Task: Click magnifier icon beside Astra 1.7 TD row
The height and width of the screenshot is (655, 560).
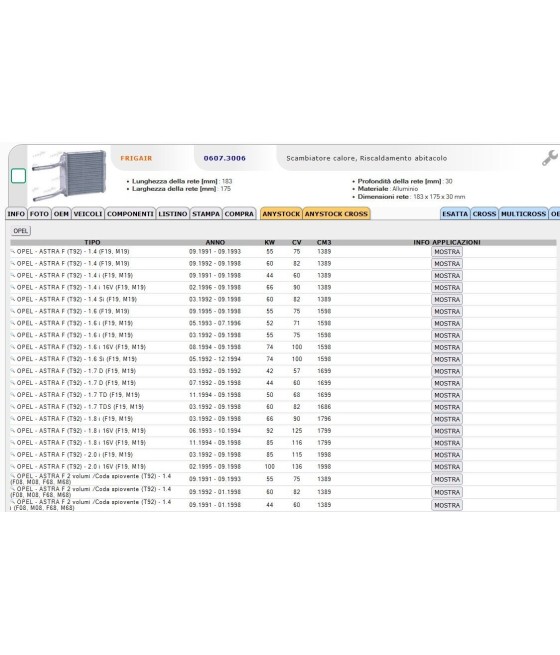Action: click(x=13, y=394)
